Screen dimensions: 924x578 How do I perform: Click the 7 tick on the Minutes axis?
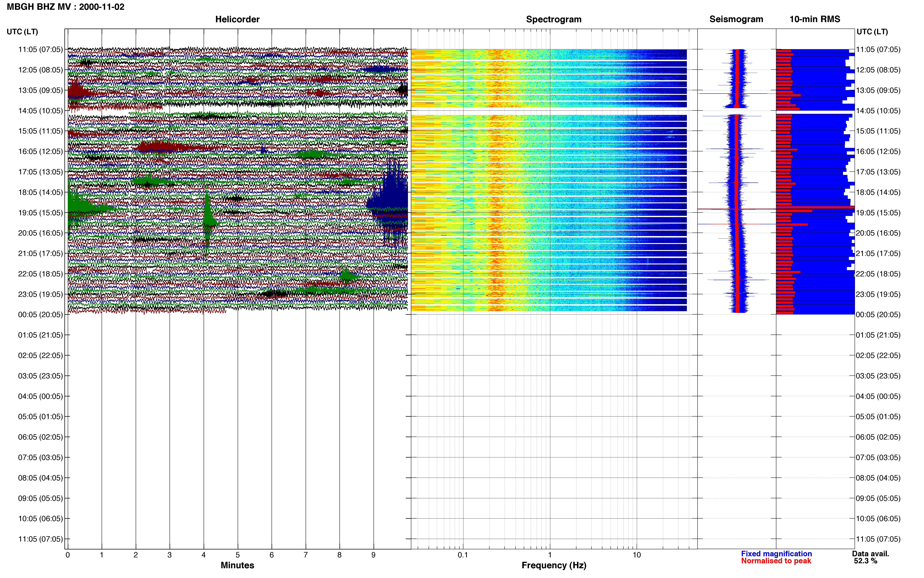(306, 555)
